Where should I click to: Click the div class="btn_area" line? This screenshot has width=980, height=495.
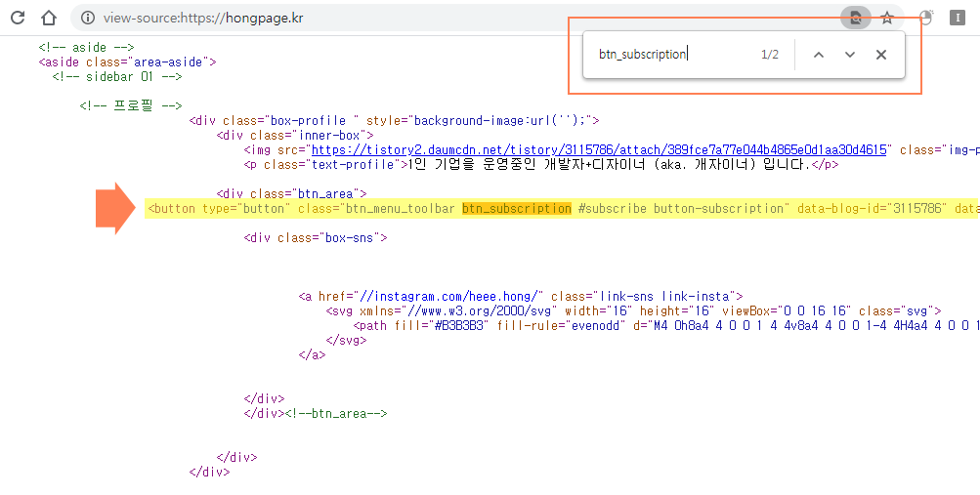(291, 193)
